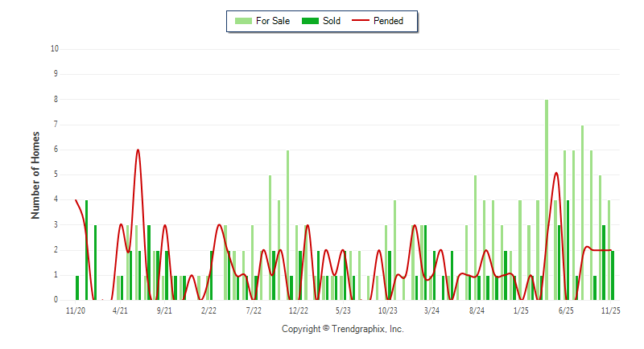644x349 pixels.
Task: Click the light green For Sale legend swatch
Action: point(242,21)
